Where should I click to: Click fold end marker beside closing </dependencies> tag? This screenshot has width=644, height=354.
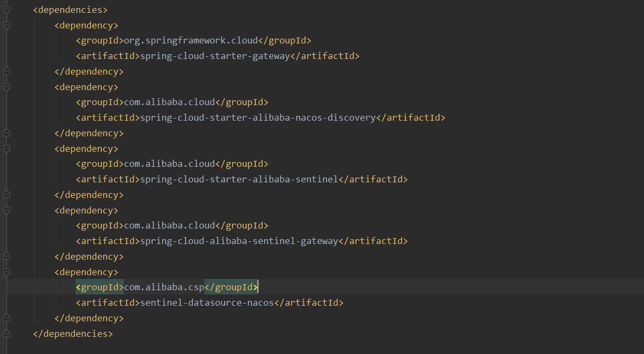[x=6, y=333]
